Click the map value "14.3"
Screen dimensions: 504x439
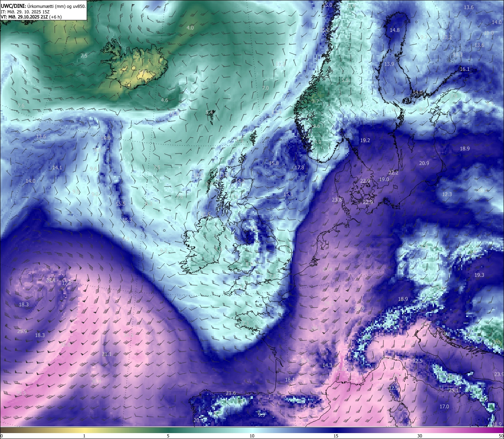[x=327, y=365]
